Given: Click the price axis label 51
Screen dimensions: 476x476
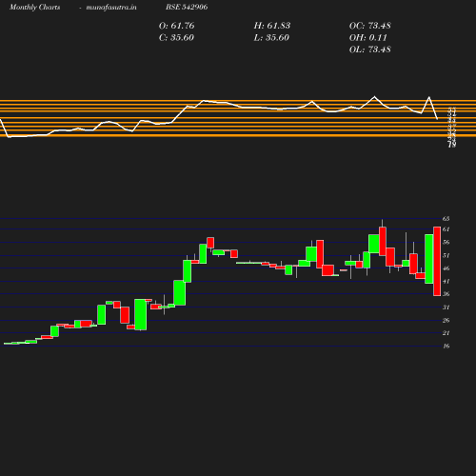Looking at the screenshot, I should [446, 255].
